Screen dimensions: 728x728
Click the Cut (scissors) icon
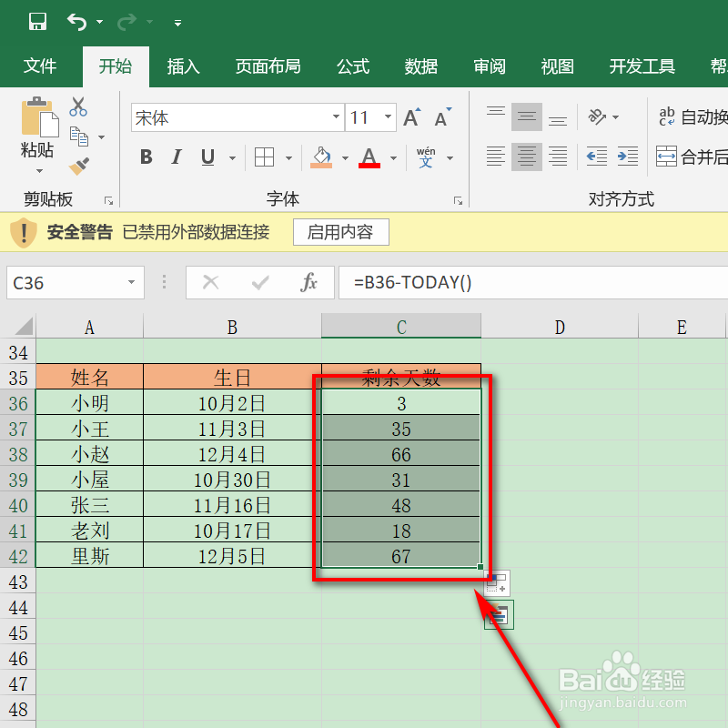(x=77, y=107)
